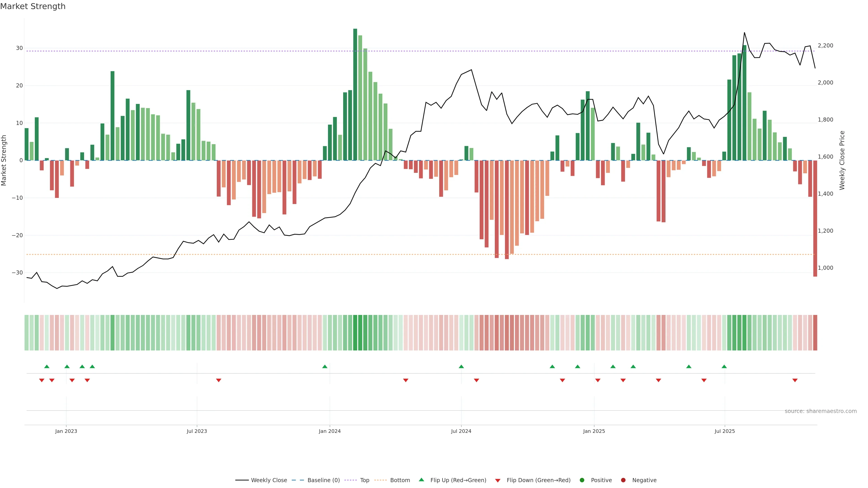This screenshot has width=868, height=488.
Task: Click the Jan 2024 x-axis label
Action: pyautogui.click(x=330, y=431)
